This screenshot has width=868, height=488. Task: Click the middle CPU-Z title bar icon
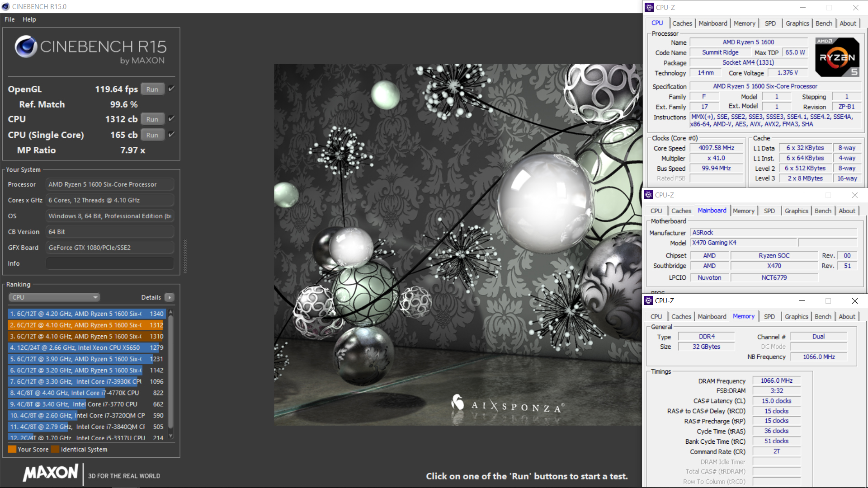(x=648, y=195)
